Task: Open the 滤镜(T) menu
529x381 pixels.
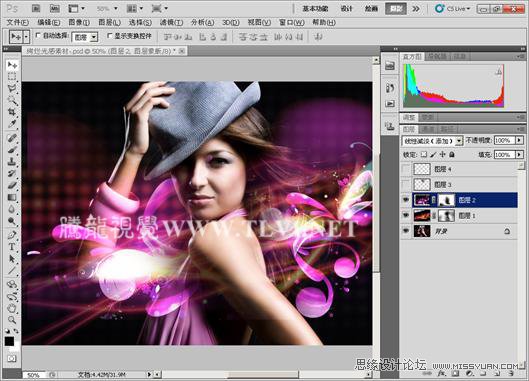Action: click(x=171, y=22)
